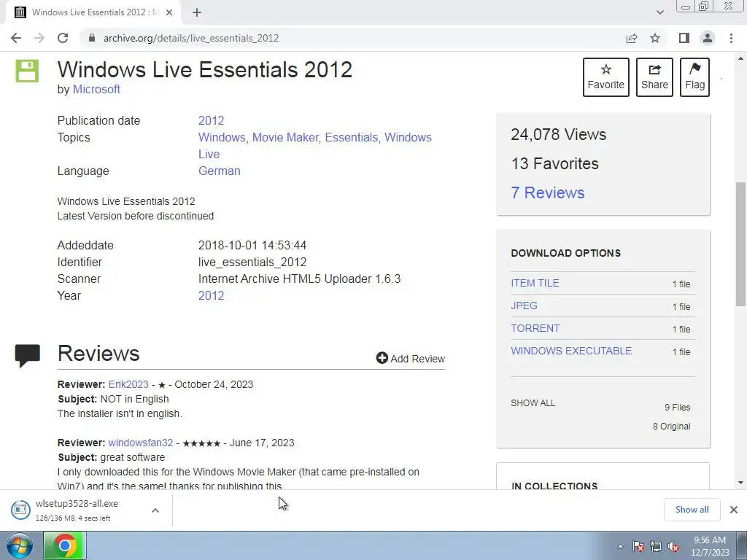Image resolution: width=747 pixels, height=560 pixels.
Task: Click the scrollbar up arrow
Action: [x=740, y=58]
